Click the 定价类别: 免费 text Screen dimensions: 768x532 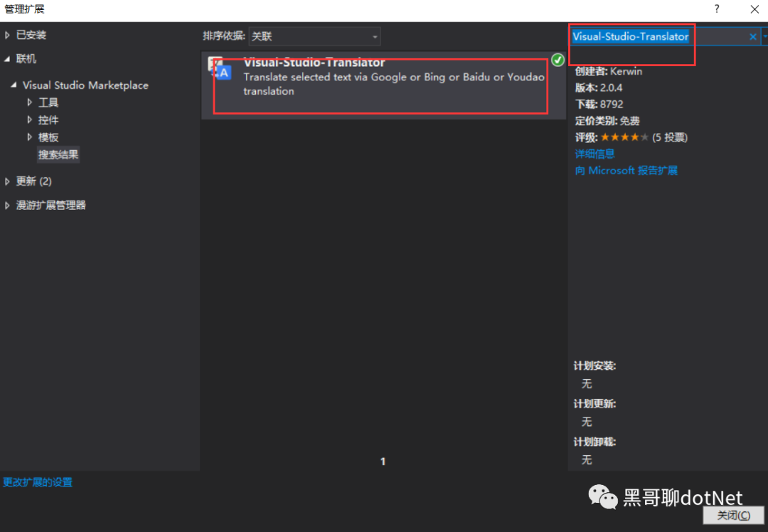607,121
